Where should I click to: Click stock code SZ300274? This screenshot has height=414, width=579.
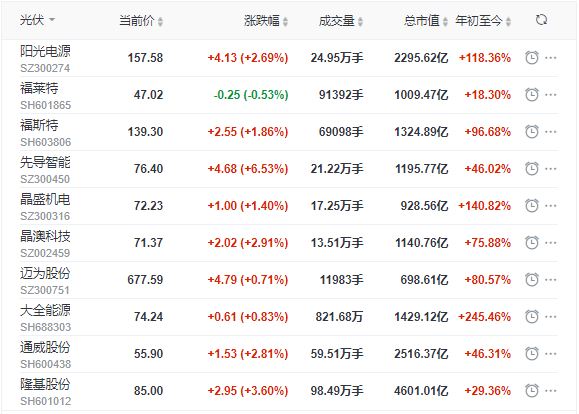pos(45,68)
